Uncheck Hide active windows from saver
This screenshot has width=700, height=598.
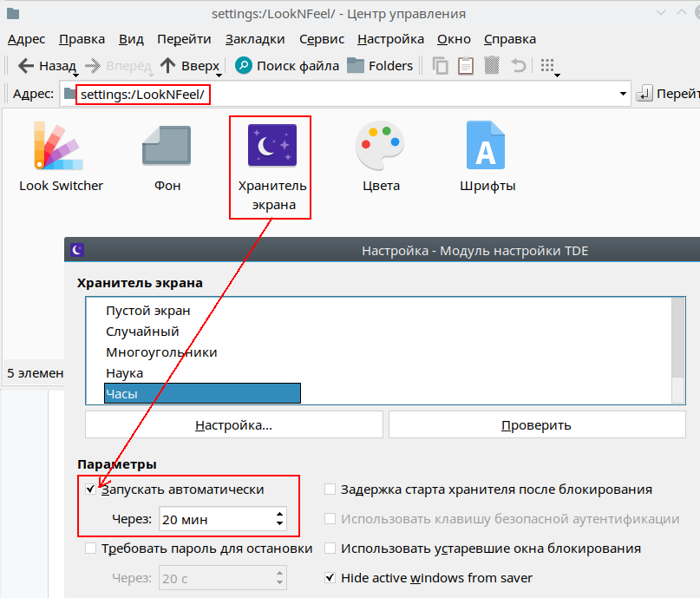330,577
